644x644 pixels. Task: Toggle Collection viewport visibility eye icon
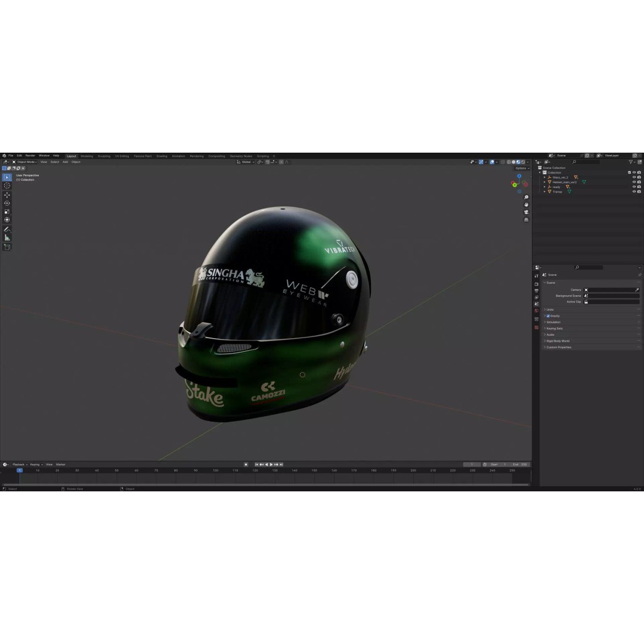point(634,173)
